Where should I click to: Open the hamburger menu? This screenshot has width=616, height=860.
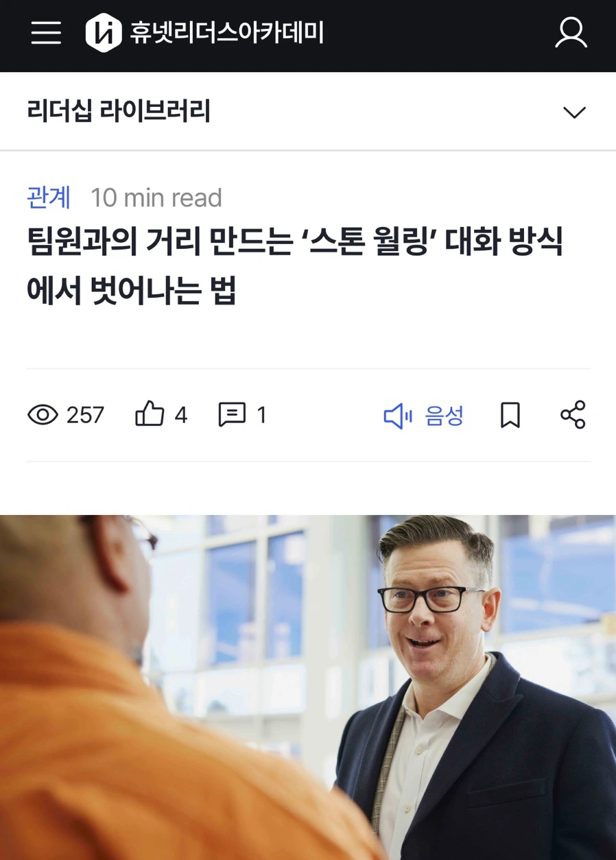[x=46, y=32]
